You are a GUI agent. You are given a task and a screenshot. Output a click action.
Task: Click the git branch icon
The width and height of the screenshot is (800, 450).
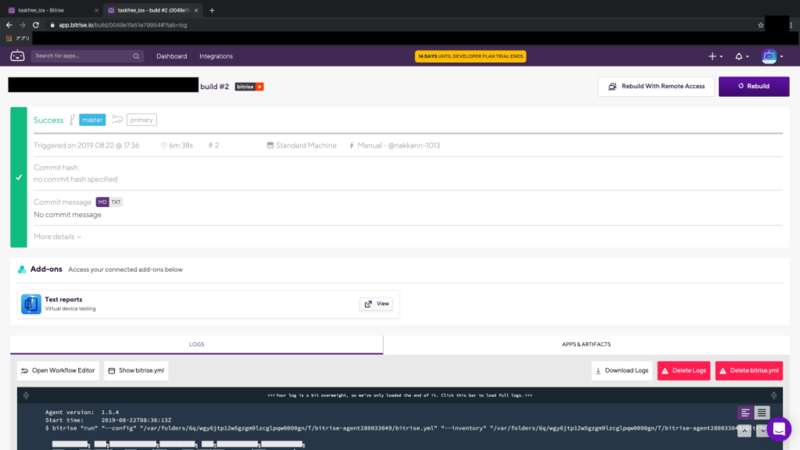72,120
